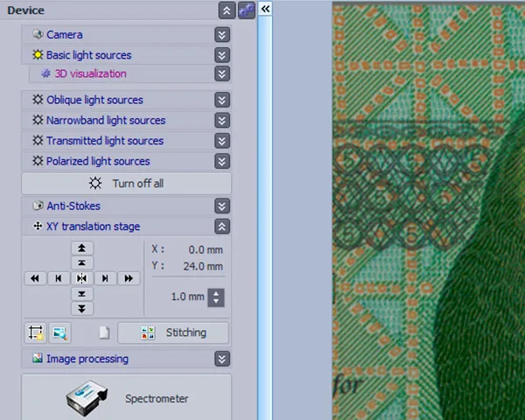
Task: Collapse the XY translation stage section
Action: pyautogui.click(x=222, y=227)
